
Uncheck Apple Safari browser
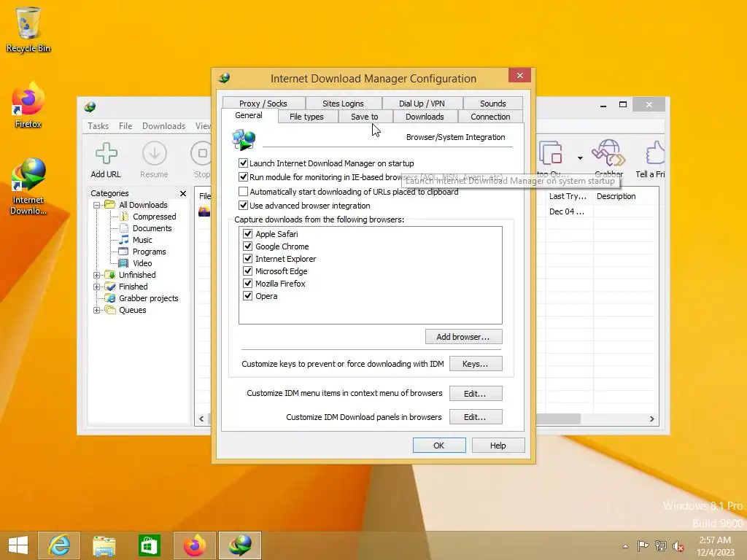click(x=248, y=234)
